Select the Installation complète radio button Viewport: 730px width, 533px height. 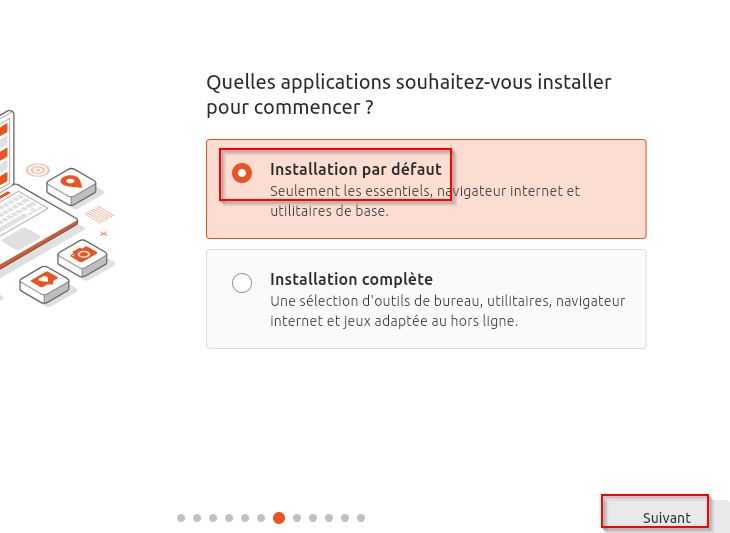[x=242, y=283]
